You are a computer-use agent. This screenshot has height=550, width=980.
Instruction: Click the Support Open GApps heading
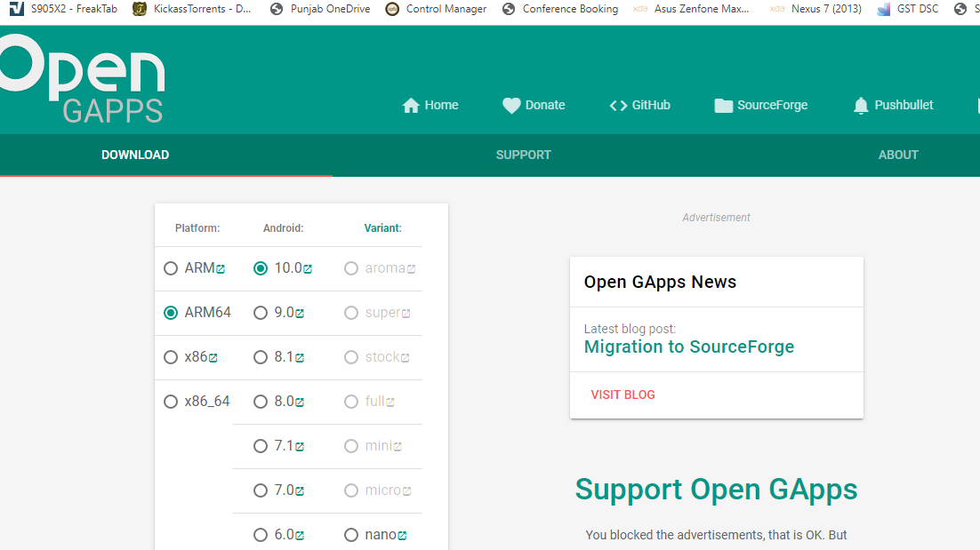pos(716,490)
